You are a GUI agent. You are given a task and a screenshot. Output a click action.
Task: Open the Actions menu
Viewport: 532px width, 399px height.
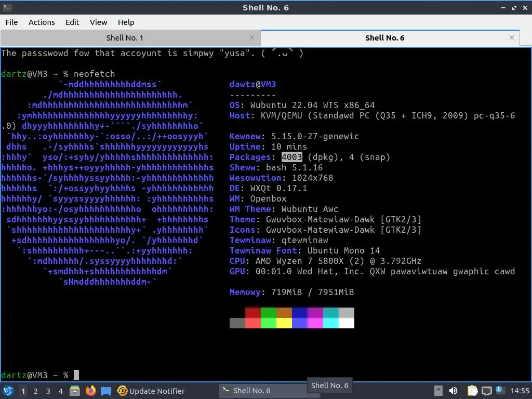tap(42, 22)
